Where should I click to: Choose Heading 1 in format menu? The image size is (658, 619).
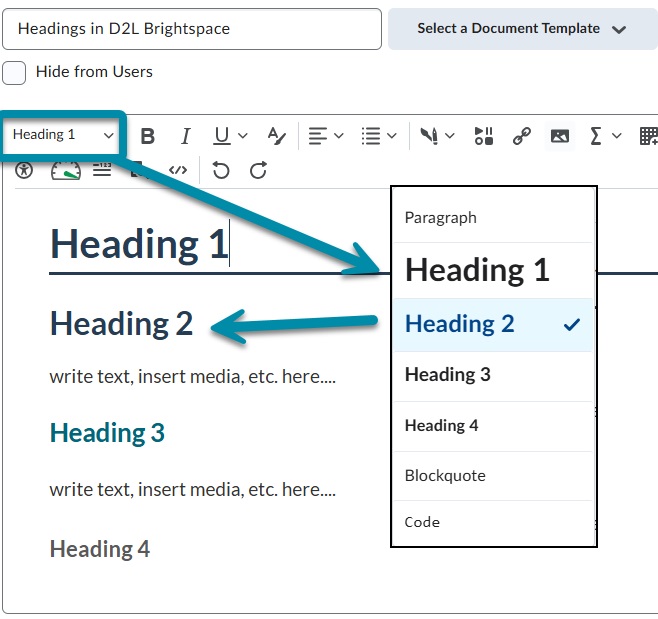[493, 270]
